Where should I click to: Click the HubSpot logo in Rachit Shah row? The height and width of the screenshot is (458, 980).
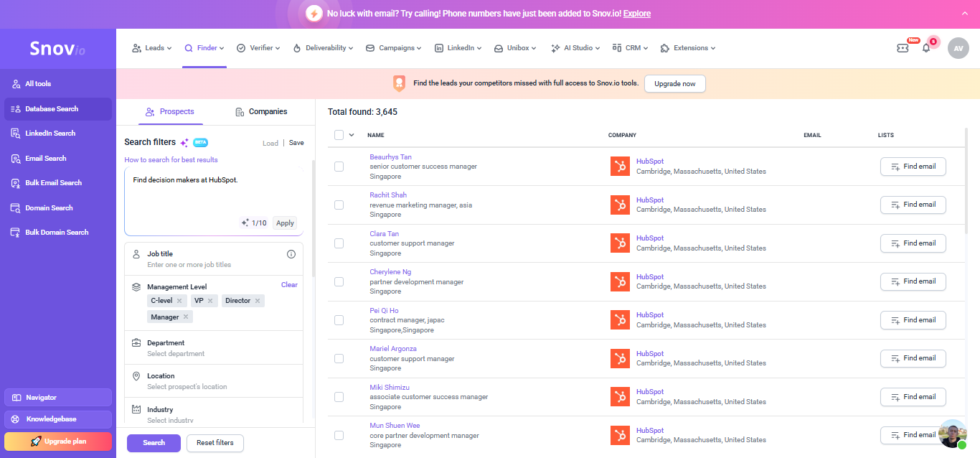pos(620,205)
